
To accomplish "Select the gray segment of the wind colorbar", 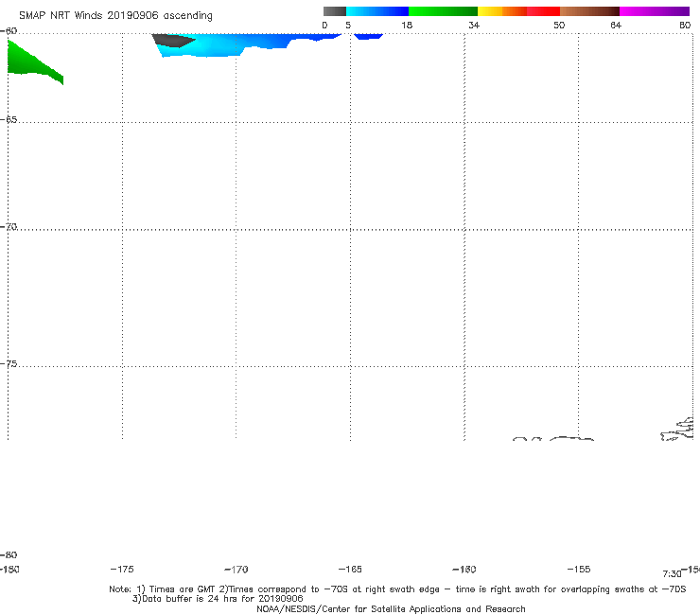I will point(335,11).
